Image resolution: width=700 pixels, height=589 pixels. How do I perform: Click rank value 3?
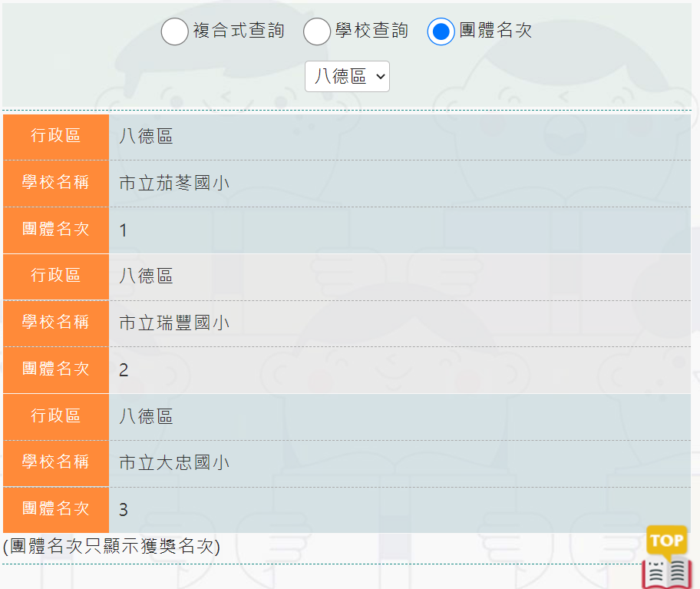click(x=124, y=509)
